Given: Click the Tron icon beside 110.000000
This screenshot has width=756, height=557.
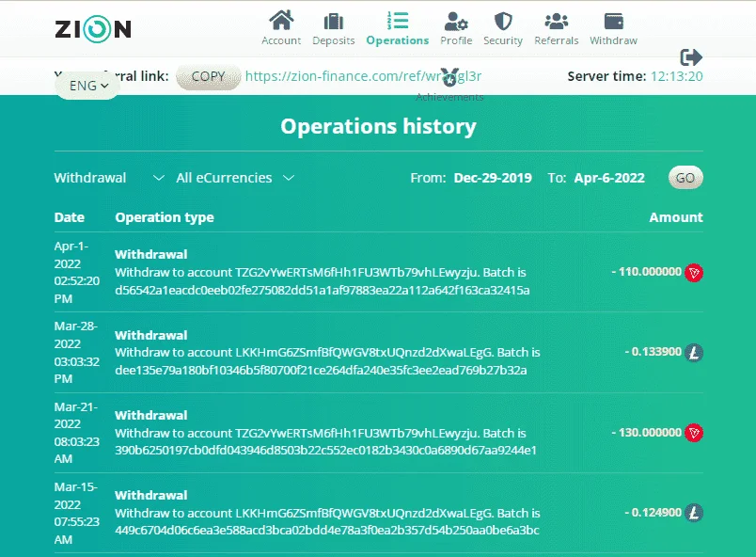Looking at the screenshot, I should pos(694,273).
